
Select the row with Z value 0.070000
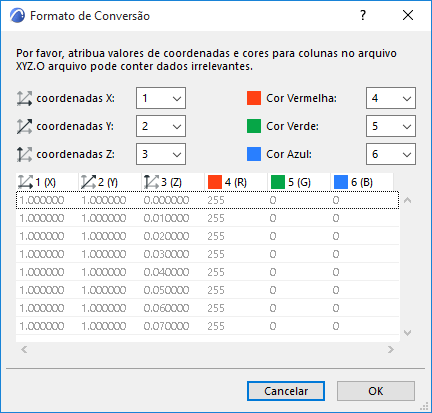click(207, 326)
